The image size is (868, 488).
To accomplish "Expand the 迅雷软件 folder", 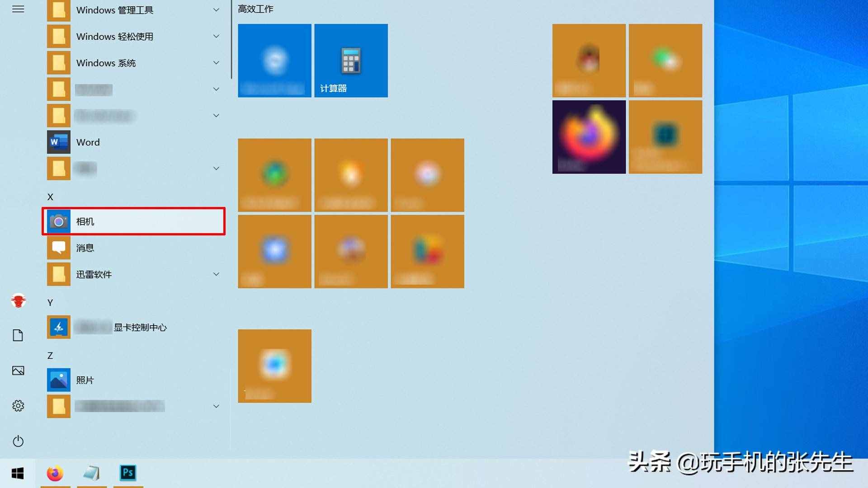I will coord(215,274).
